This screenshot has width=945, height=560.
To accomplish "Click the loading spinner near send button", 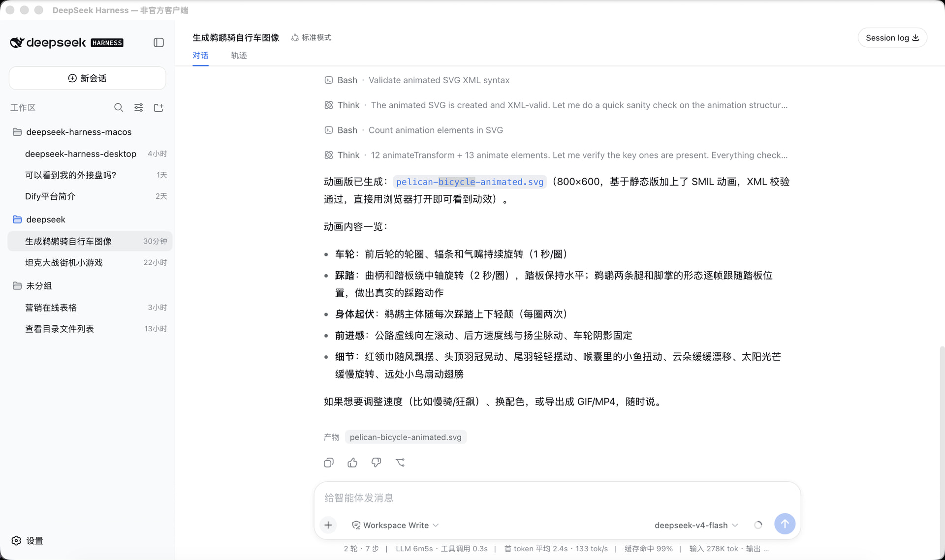I will [758, 525].
